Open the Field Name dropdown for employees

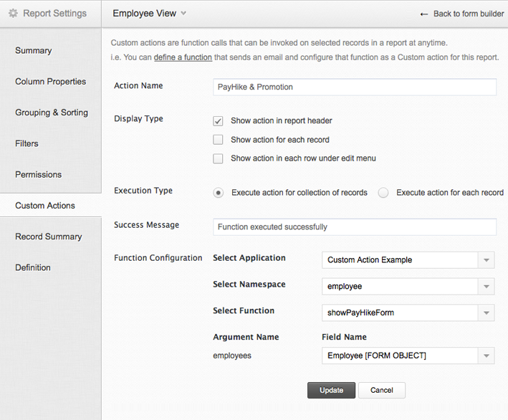coord(486,355)
